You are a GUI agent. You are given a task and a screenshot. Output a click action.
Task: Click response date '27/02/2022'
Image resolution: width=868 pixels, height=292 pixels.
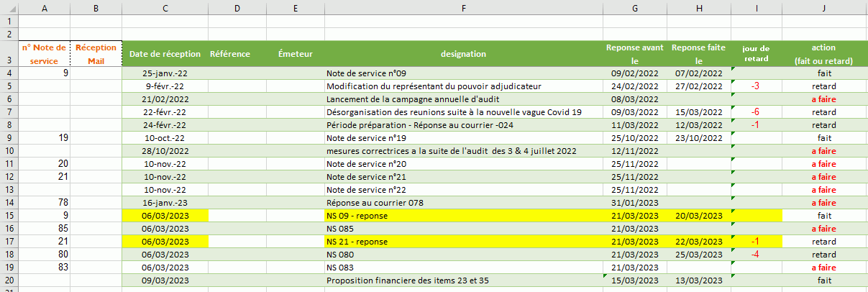698,86
